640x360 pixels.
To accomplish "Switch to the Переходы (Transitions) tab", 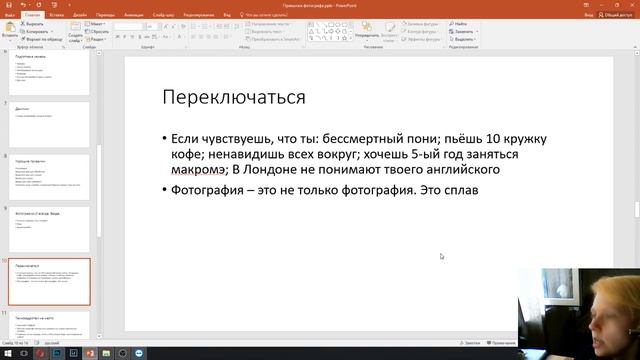I will [x=105, y=15].
